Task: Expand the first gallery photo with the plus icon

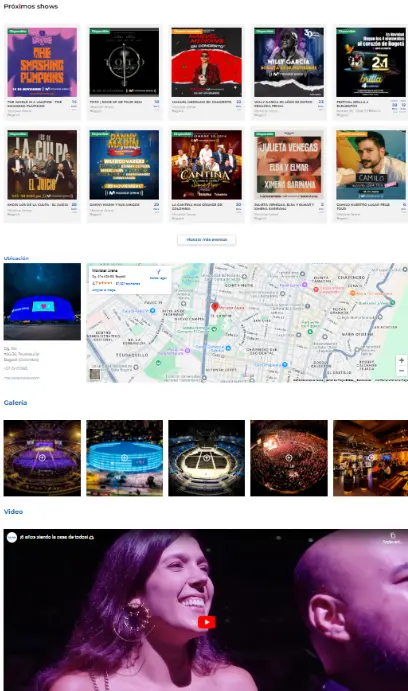Action: (42, 458)
